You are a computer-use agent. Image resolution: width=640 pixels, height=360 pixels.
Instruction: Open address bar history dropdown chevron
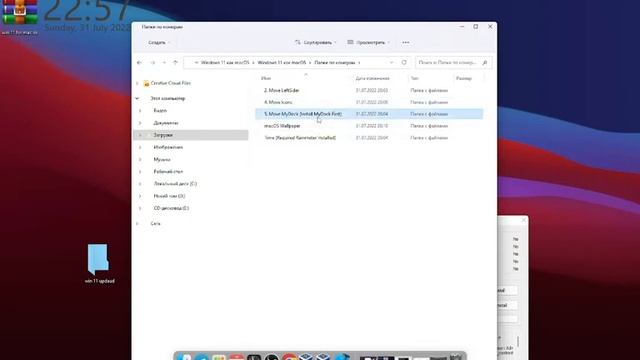click(392, 62)
